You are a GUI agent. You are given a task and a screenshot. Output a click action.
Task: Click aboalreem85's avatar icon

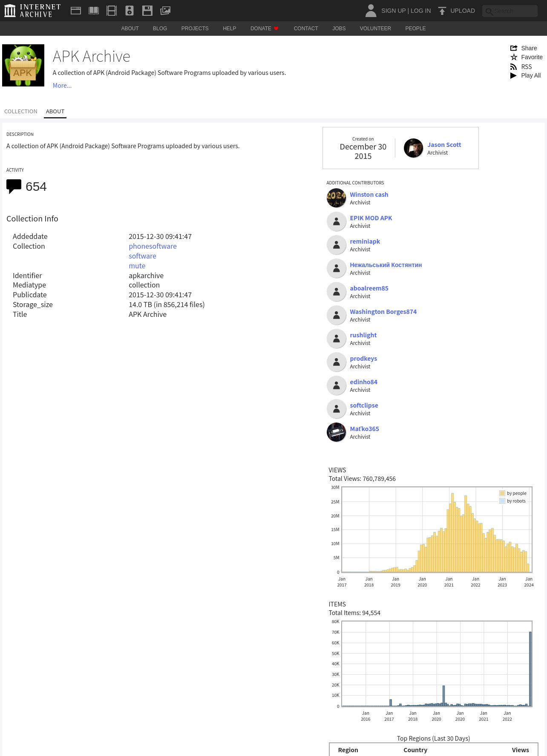click(336, 292)
